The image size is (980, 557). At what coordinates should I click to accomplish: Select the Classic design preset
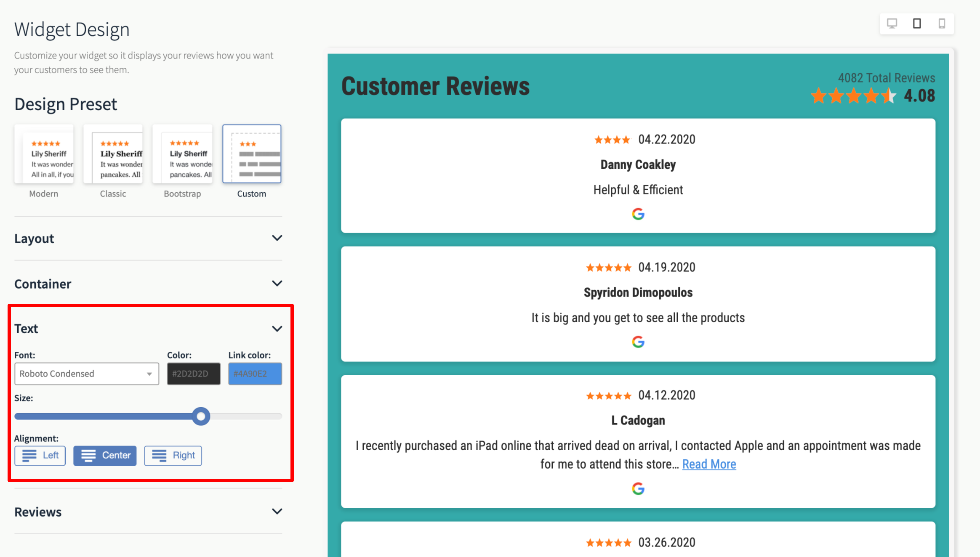tap(113, 154)
